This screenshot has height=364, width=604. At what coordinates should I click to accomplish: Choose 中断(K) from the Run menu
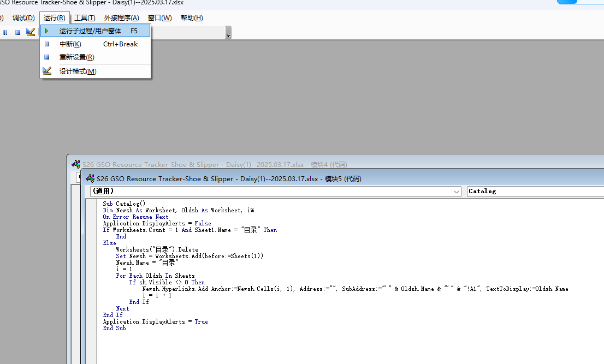[95, 44]
